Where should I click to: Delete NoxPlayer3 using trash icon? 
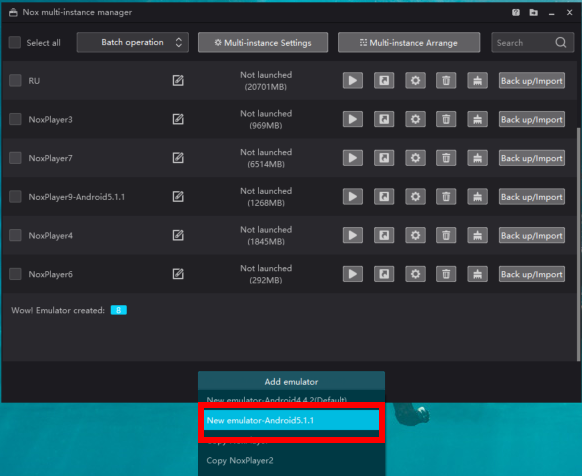click(446, 119)
